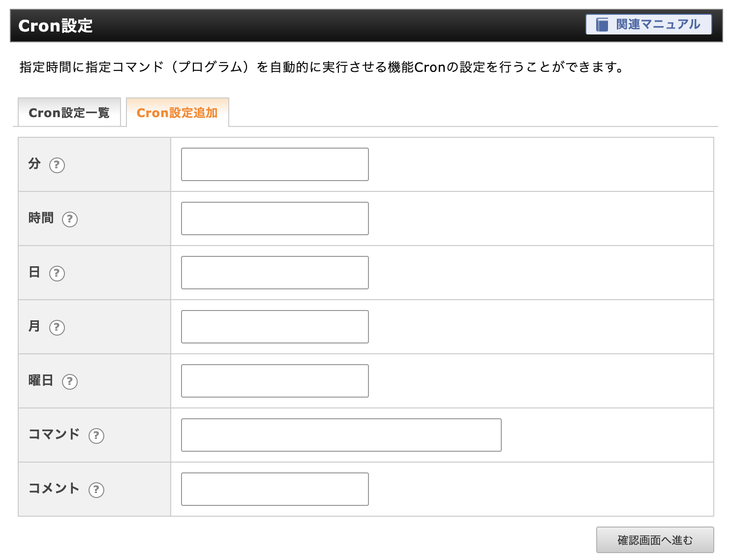Click the help icon next to 分

pyautogui.click(x=57, y=165)
